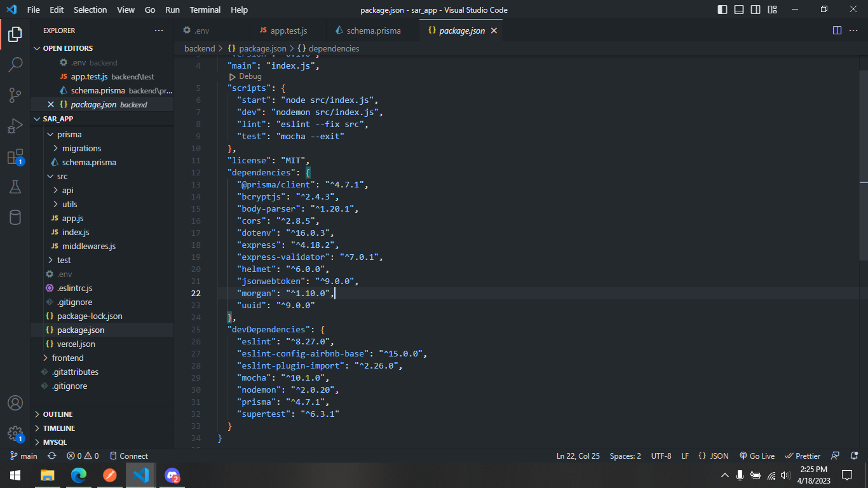
Task: Start Go Live server from status bar
Action: point(757,456)
